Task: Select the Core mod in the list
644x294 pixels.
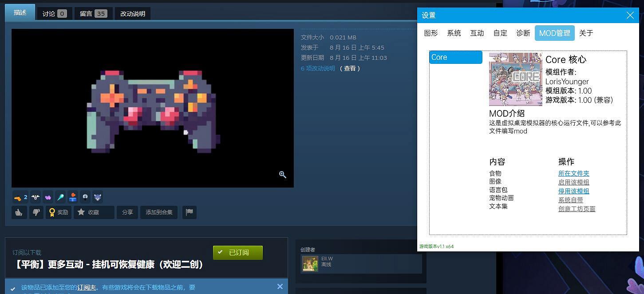Action: [x=455, y=57]
